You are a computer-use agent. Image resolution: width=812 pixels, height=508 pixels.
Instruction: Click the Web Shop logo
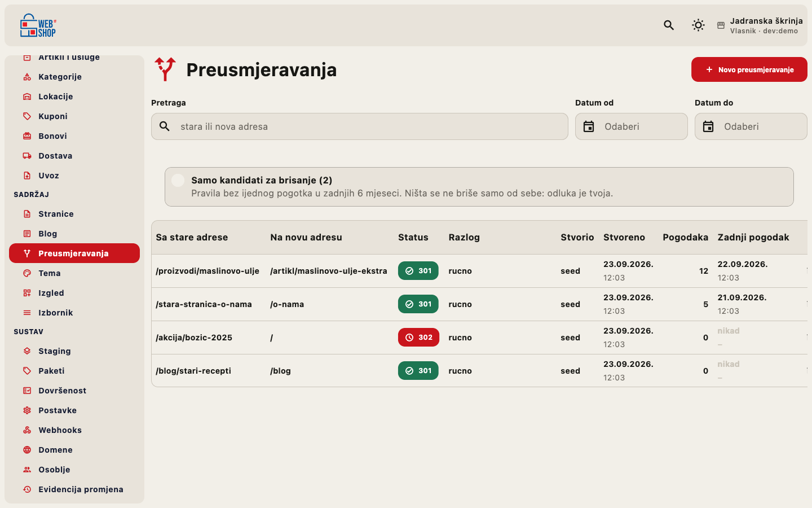tap(38, 25)
